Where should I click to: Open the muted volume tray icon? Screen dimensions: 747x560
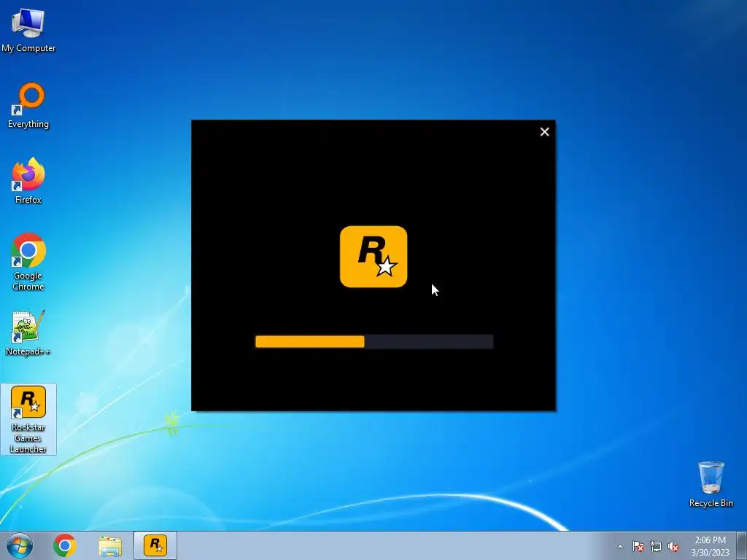point(673,546)
